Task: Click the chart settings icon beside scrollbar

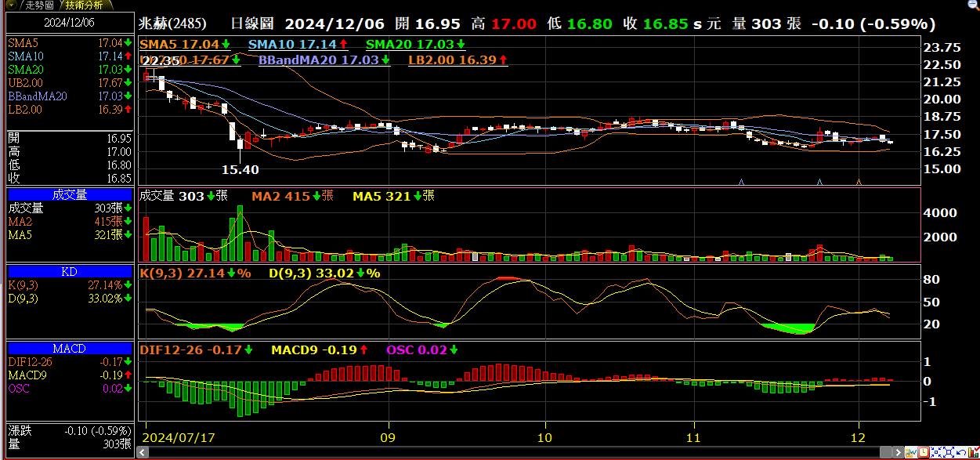Action: point(911,452)
